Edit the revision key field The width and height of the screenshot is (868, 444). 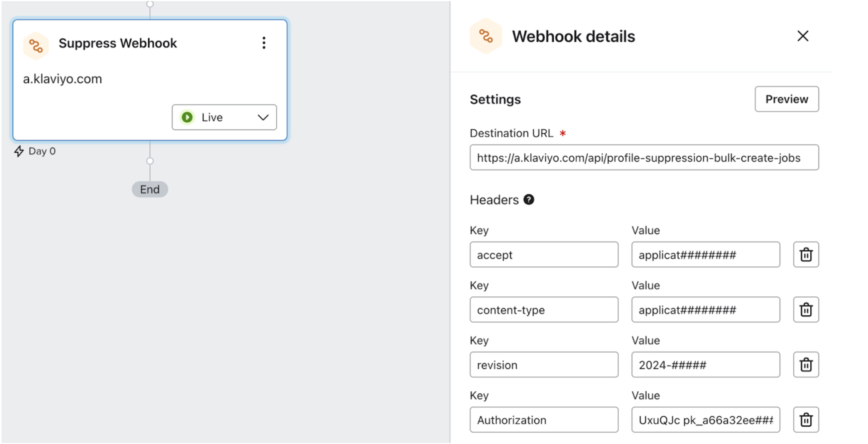click(x=544, y=365)
